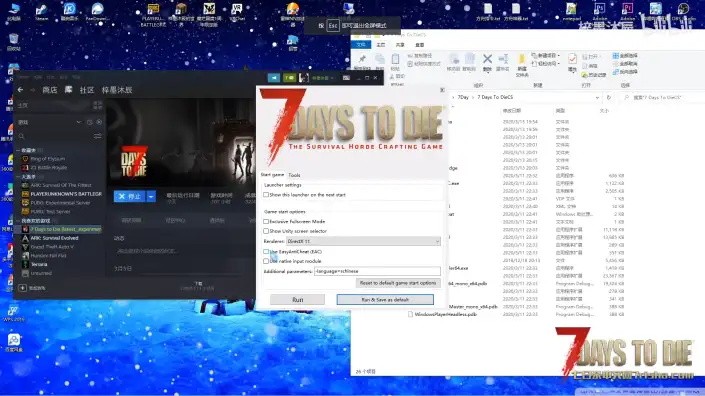Click Run & Save as default button
The width and height of the screenshot is (705, 396).
385,299
